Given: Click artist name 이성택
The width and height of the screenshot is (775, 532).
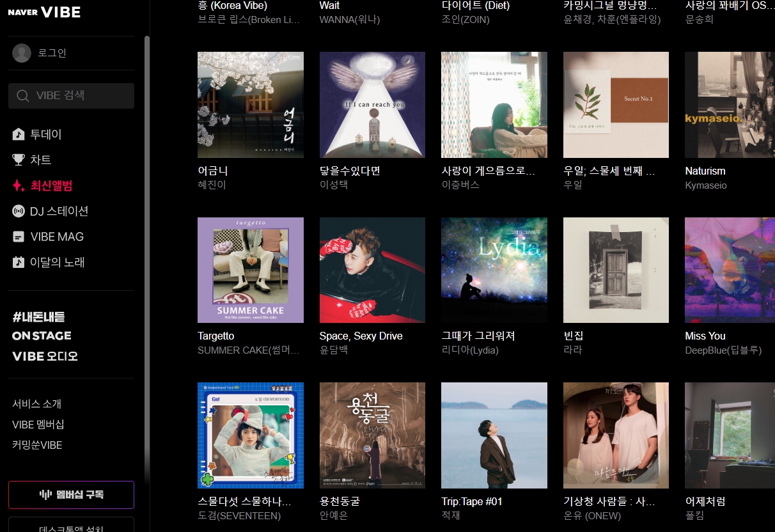Looking at the screenshot, I should [333, 185].
